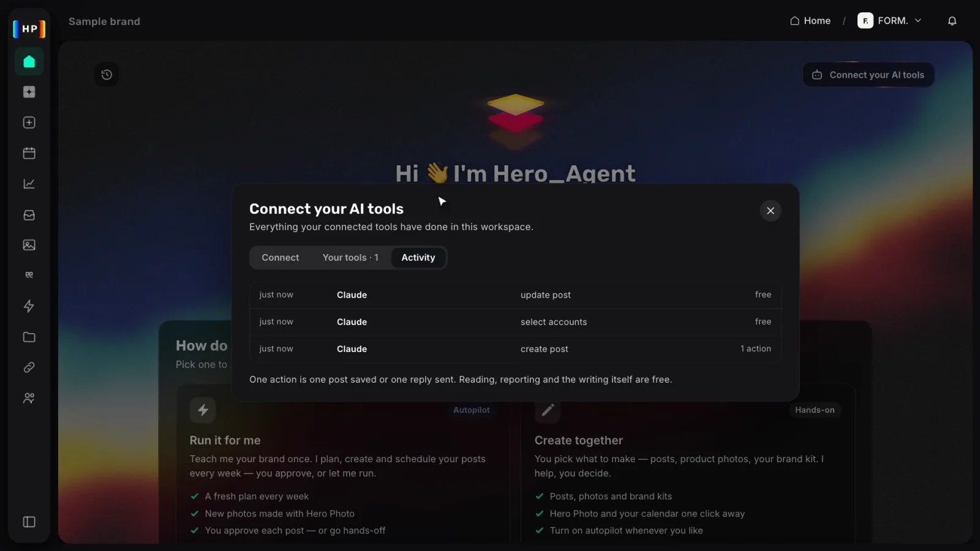Open the inbox tray icon in sidebar
Image resolution: width=980 pixels, height=551 pixels.
coord(29,215)
